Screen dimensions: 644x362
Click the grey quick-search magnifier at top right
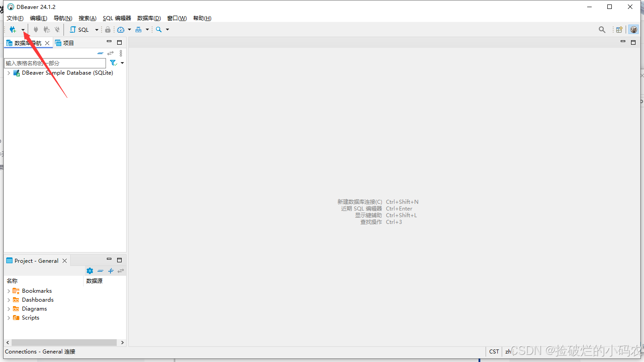(x=602, y=29)
